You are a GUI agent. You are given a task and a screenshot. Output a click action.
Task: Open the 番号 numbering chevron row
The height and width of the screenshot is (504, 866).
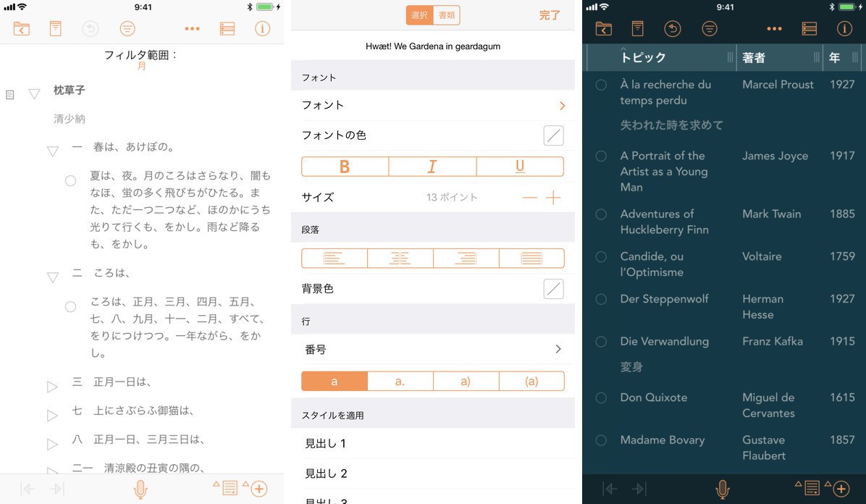click(432, 349)
